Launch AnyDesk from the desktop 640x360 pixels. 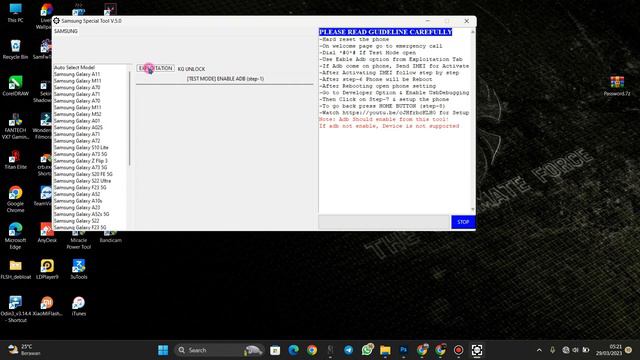[x=47, y=232]
